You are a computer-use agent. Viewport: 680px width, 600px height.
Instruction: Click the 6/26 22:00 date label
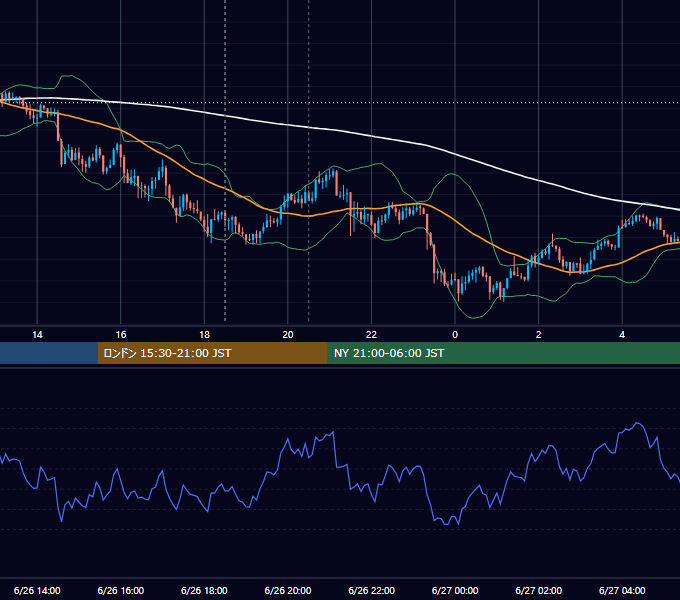coord(371,590)
